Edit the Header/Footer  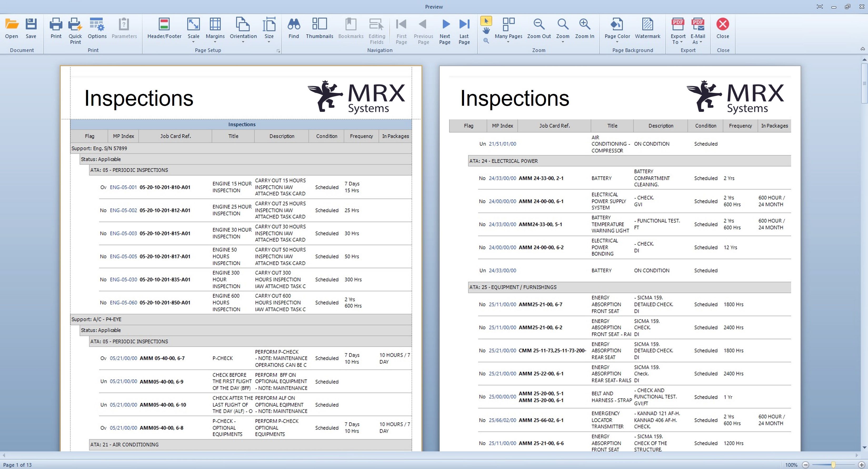point(164,28)
